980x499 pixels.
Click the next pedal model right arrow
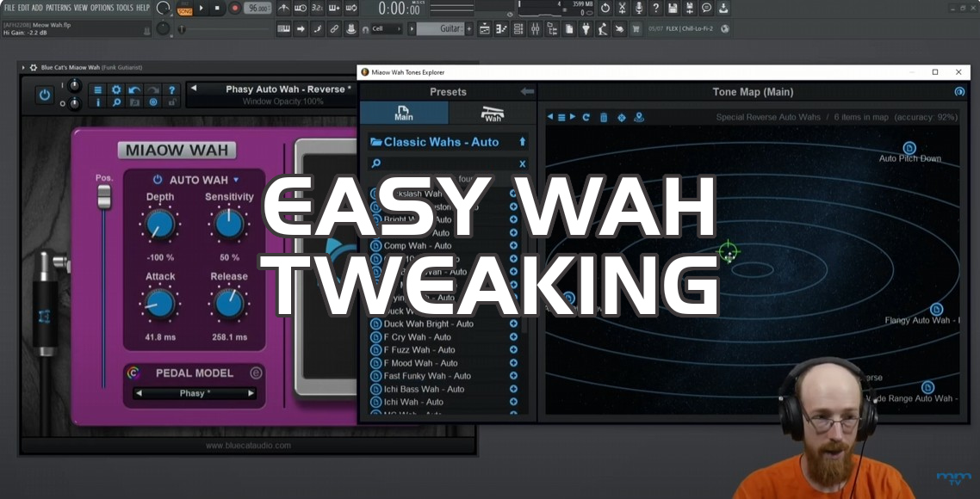251,393
